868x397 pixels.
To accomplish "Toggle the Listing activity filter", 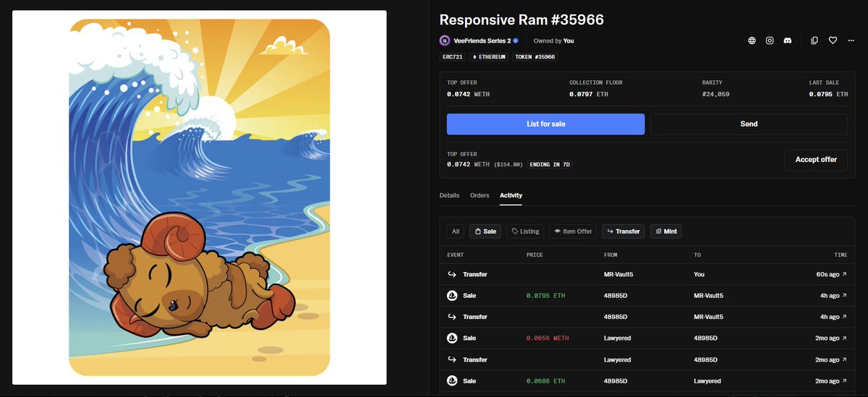I will pyautogui.click(x=525, y=231).
